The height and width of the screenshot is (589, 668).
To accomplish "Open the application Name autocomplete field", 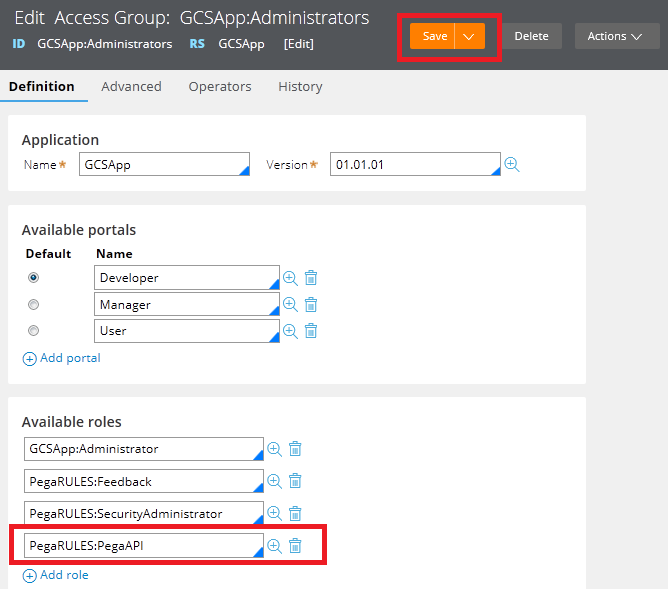I will tap(164, 164).
